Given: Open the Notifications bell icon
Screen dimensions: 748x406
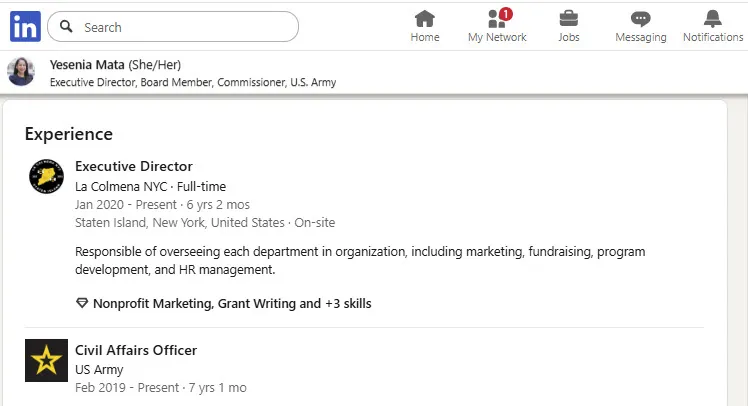Looking at the screenshot, I should coord(713,19).
